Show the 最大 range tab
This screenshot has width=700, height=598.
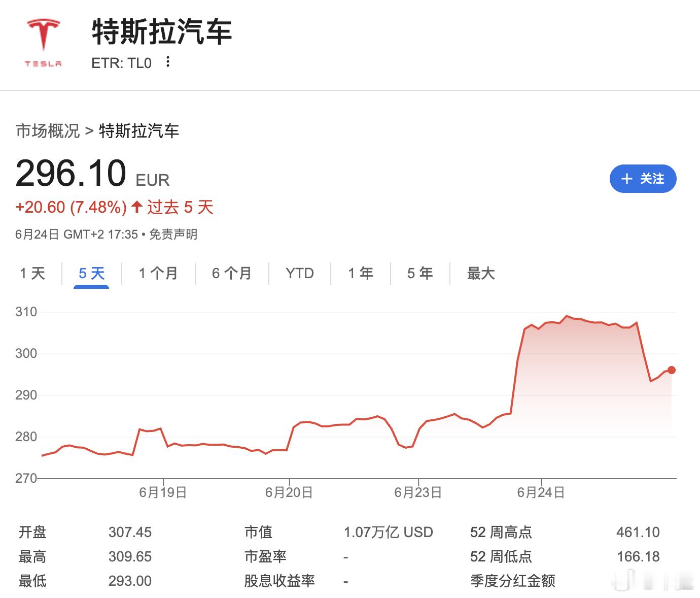pyautogui.click(x=480, y=274)
